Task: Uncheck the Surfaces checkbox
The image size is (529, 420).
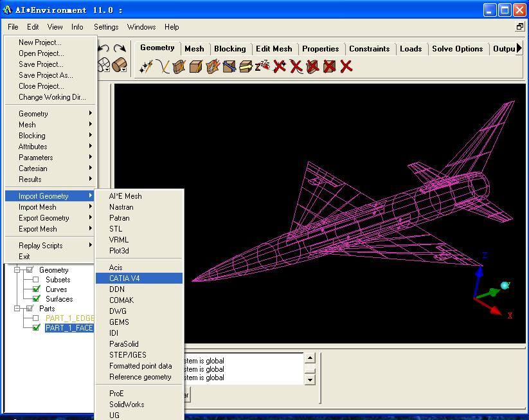Action: pos(36,299)
